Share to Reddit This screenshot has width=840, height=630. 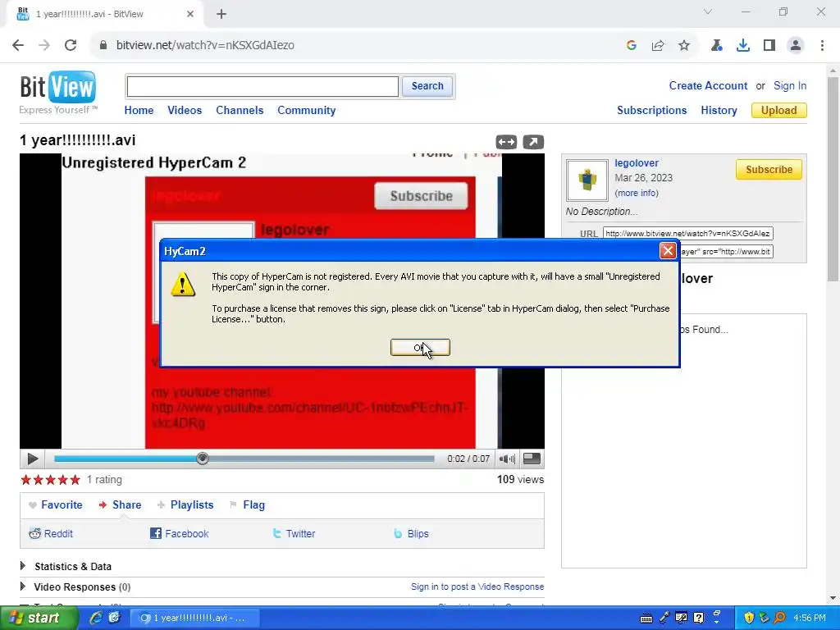(51, 533)
